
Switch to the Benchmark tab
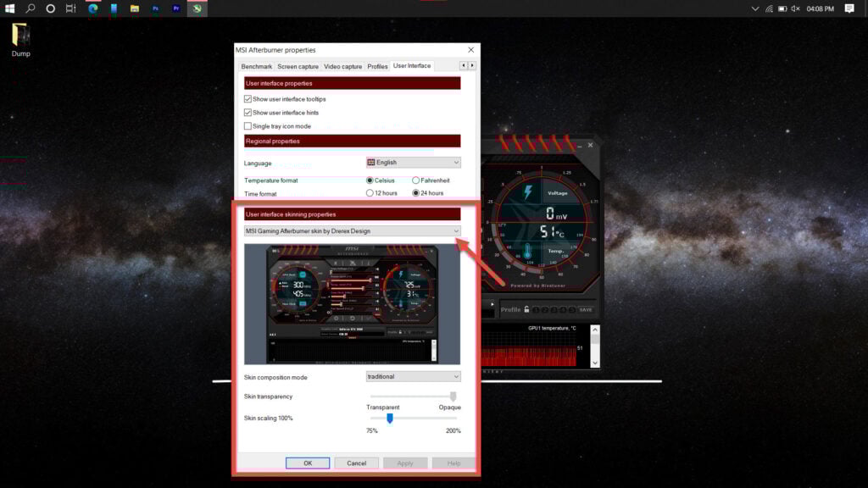pos(256,66)
